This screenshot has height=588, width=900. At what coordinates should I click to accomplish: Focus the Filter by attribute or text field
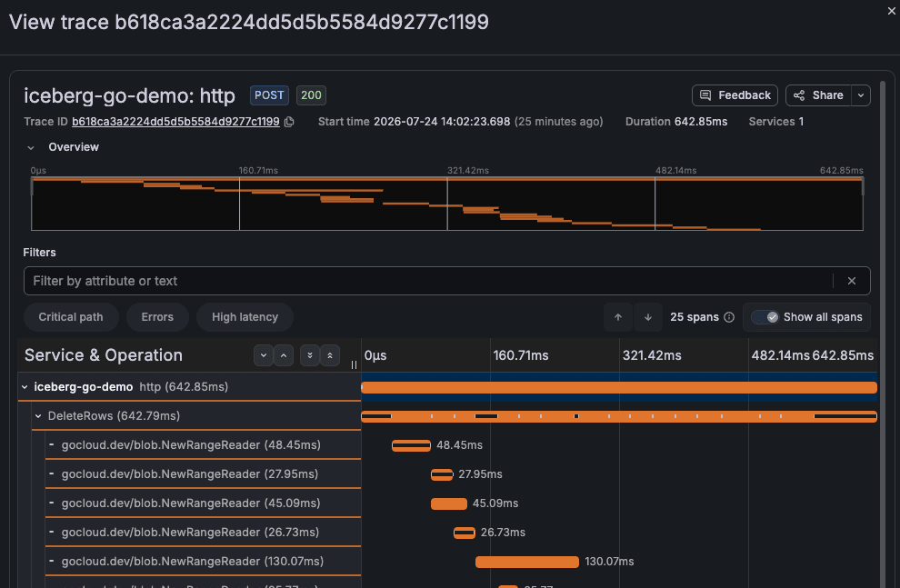pyautogui.click(x=427, y=281)
